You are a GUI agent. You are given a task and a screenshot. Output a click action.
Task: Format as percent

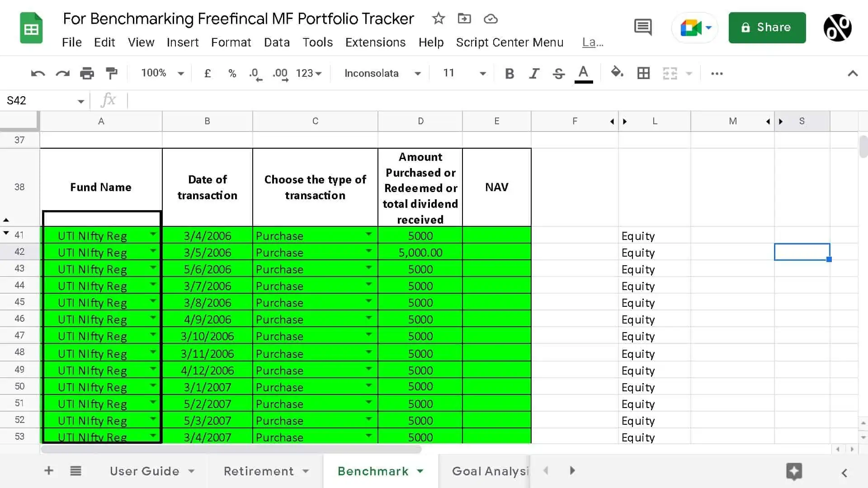pos(232,73)
